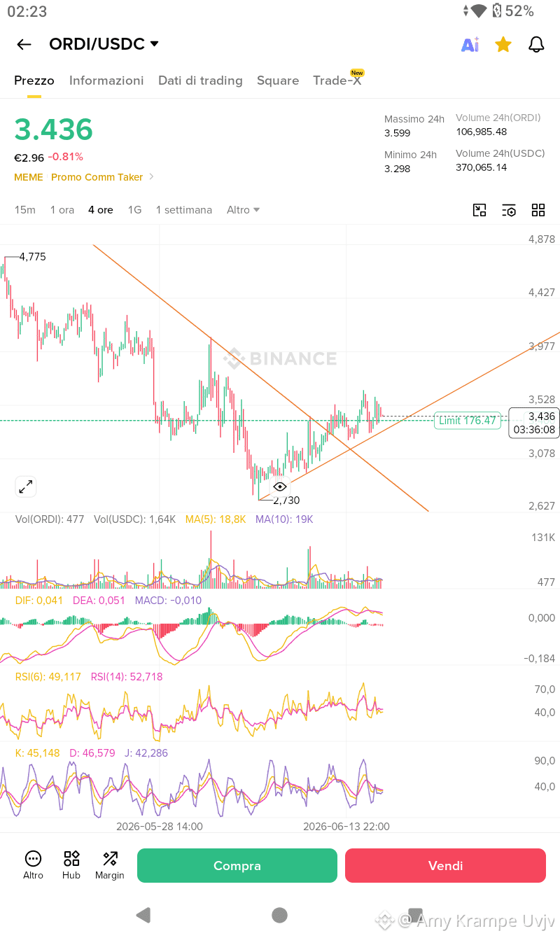Screen dimensions: 560x938
Task: Open the indicator settings icon
Action: [x=509, y=210]
